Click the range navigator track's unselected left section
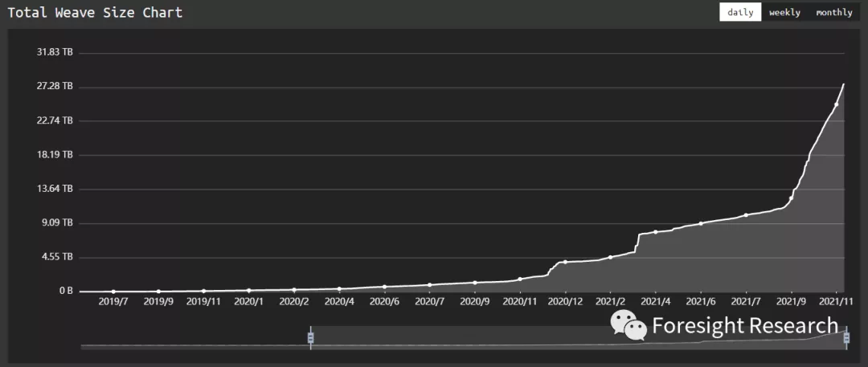Screen dimensions: 868x367 (193, 346)
